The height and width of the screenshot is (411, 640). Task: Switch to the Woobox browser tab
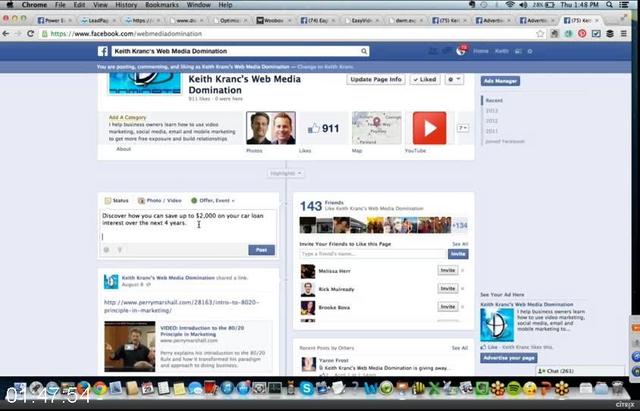[273, 20]
